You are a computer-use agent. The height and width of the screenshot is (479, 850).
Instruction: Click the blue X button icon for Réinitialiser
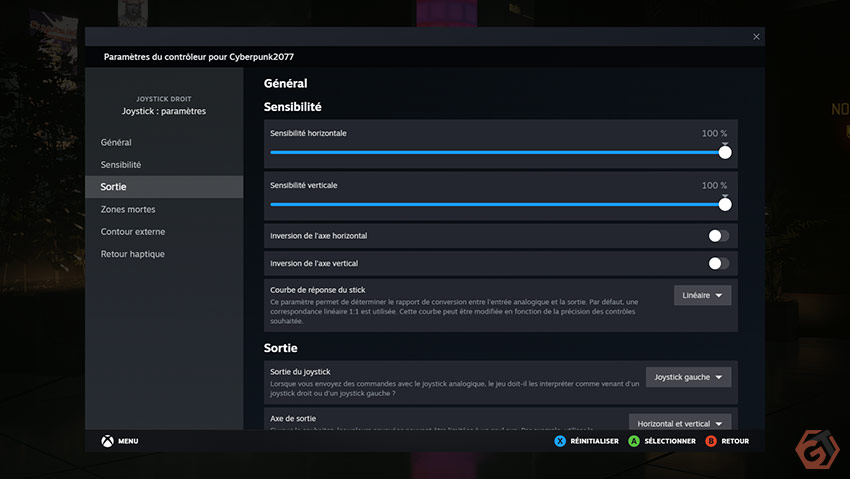coord(560,441)
